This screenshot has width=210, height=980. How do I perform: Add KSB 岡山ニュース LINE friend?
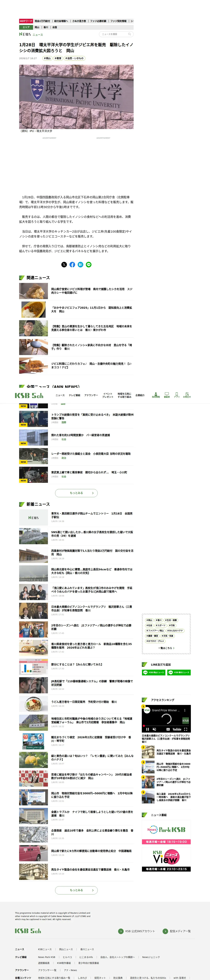(x=154, y=672)
